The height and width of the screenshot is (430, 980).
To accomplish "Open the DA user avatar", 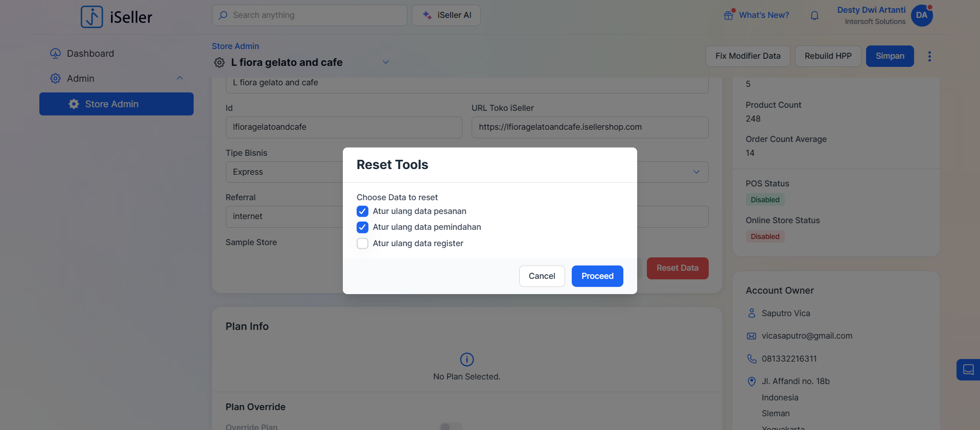I will coord(922,15).
